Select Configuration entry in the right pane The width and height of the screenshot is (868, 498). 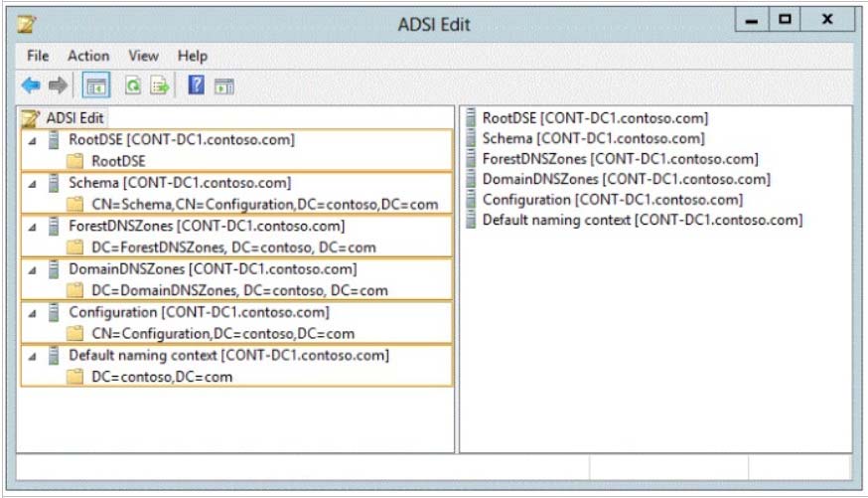pyautogui.click(x=612, y=200)
